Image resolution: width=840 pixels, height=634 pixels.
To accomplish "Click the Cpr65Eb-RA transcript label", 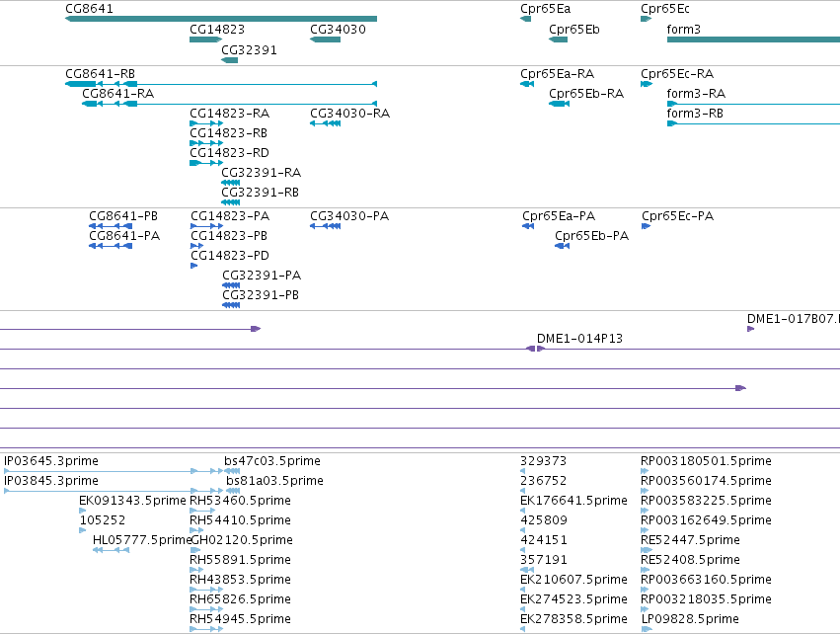I will [586, 94].
